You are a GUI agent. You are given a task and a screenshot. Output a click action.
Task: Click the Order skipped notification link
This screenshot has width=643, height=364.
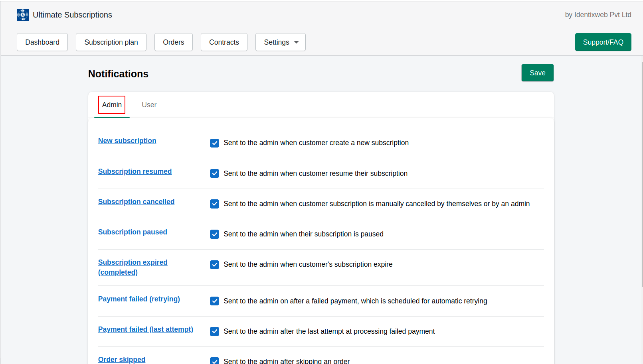coord(122,359)
